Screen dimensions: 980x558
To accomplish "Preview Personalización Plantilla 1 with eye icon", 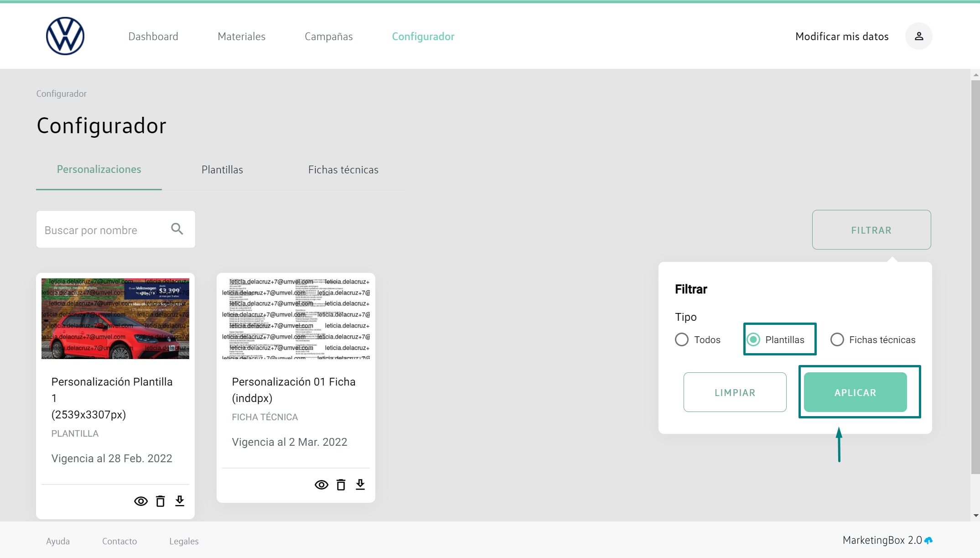I will pyautogui.click(x=141, y=501).
